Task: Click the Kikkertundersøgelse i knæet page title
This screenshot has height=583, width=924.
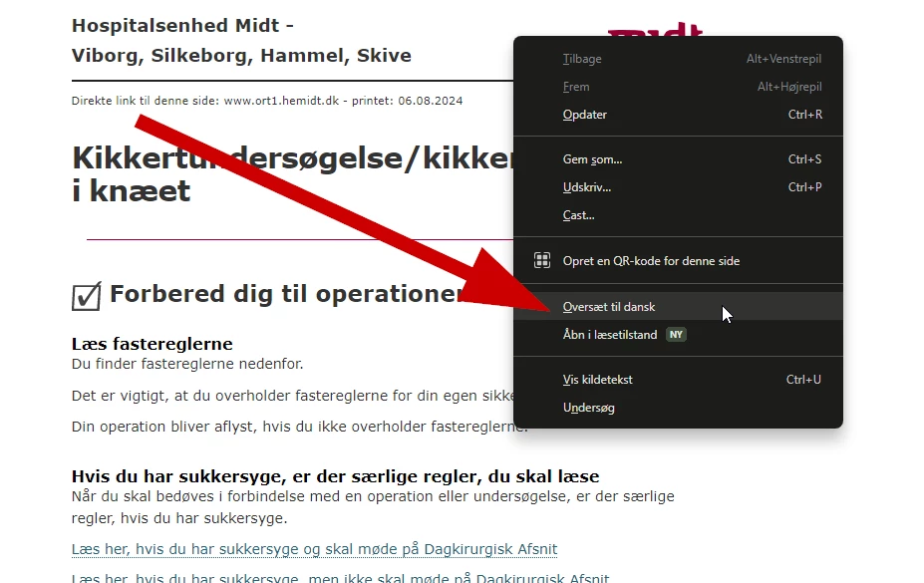Action: 293,174
